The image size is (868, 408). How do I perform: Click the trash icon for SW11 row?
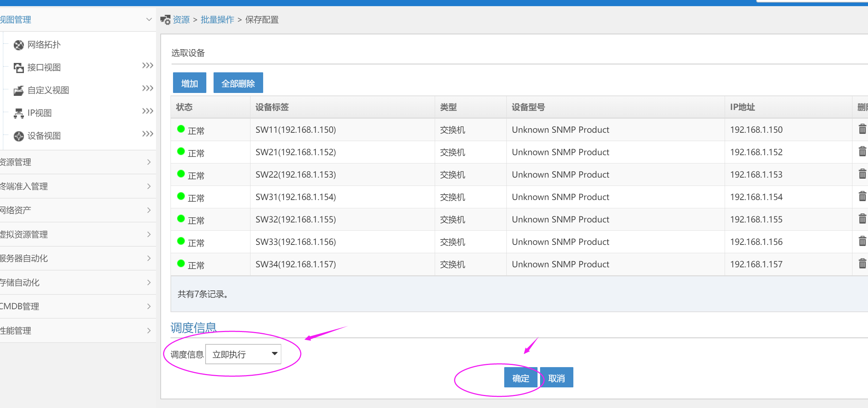point(862,129)
